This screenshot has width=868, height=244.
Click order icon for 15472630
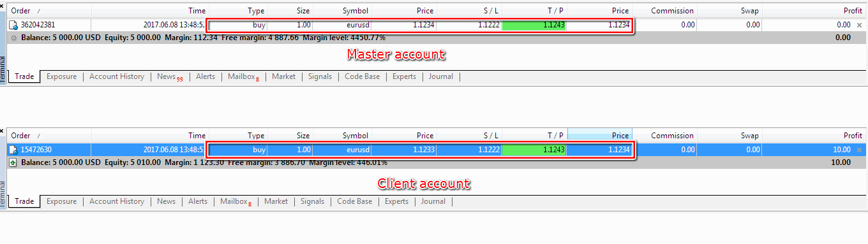coord(13,150)
